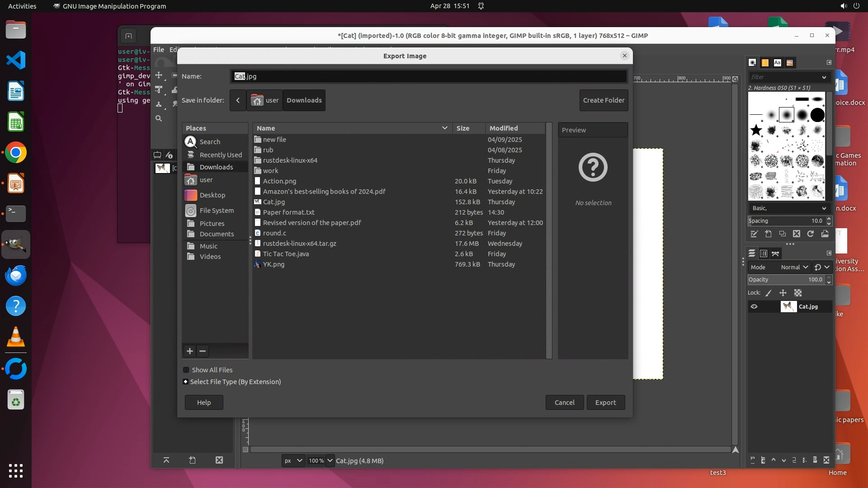Open the Basic brush tag dropdown
The image size is (868, 488).
tap(788, 208)
